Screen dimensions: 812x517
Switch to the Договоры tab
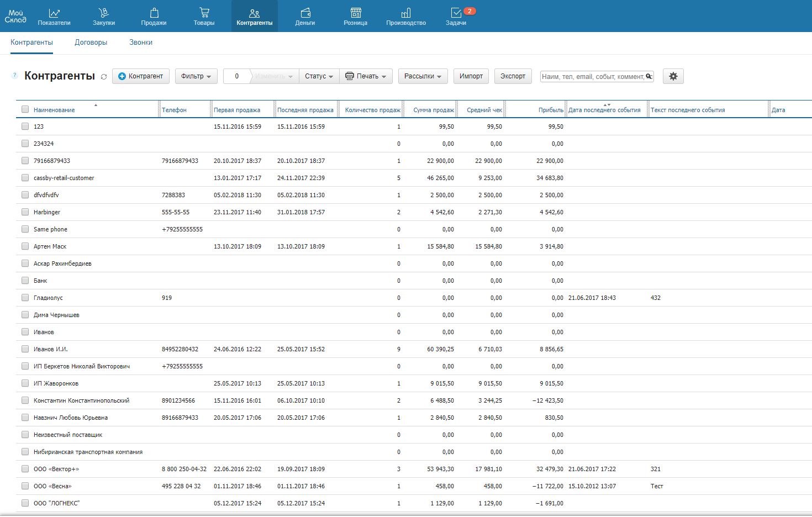click(91, 43)
